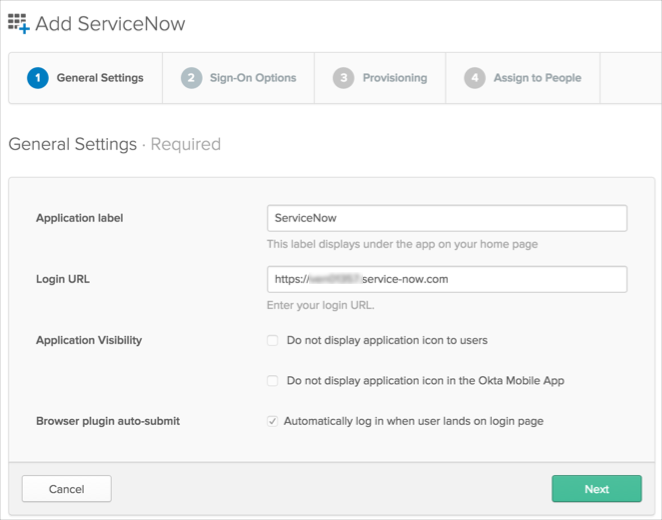The image size is (662, 520).
Task: Click the 'General Settings · Required' heading
Action: pos(114,144)
